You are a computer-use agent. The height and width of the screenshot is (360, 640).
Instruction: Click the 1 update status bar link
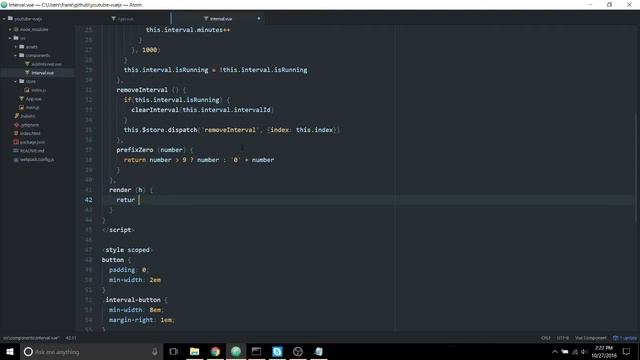625,338
